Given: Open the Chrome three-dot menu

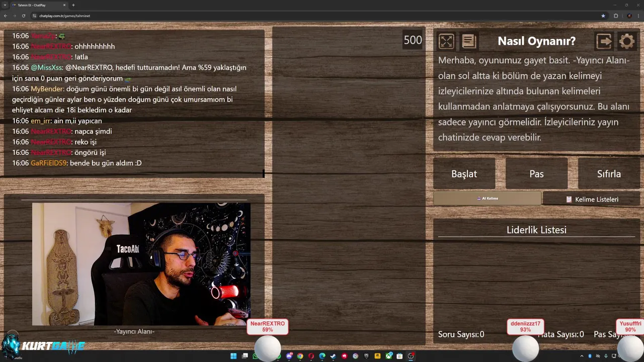Looking at the screenshot, I should click(x=638, y=16).
